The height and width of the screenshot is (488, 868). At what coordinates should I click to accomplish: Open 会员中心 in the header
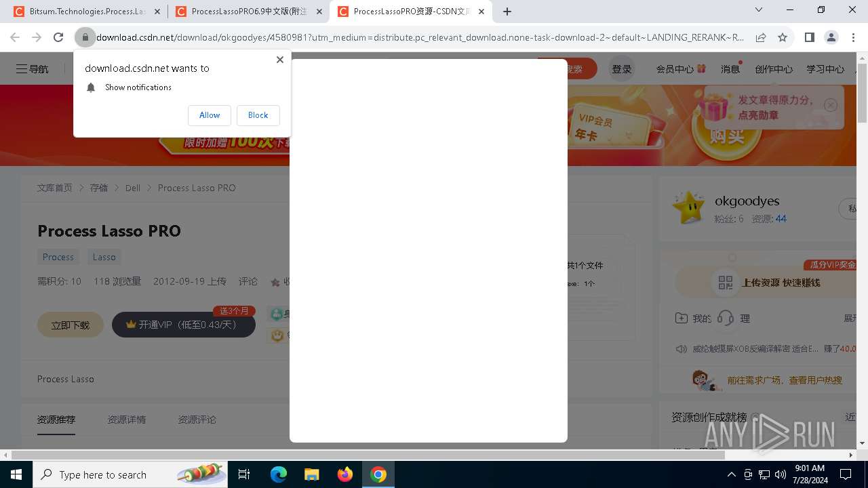pyautogui.click(x=681, y=69)
